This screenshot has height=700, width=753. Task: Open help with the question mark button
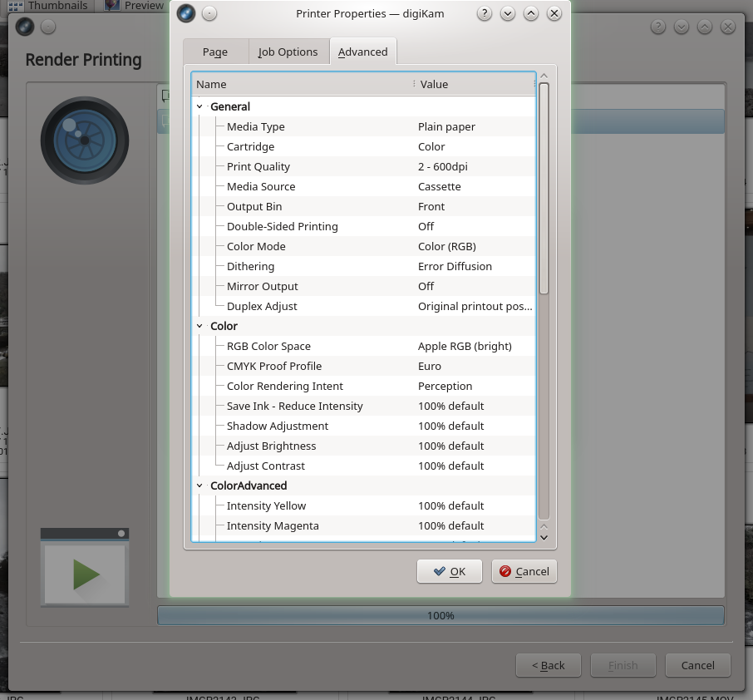[485, 13]
